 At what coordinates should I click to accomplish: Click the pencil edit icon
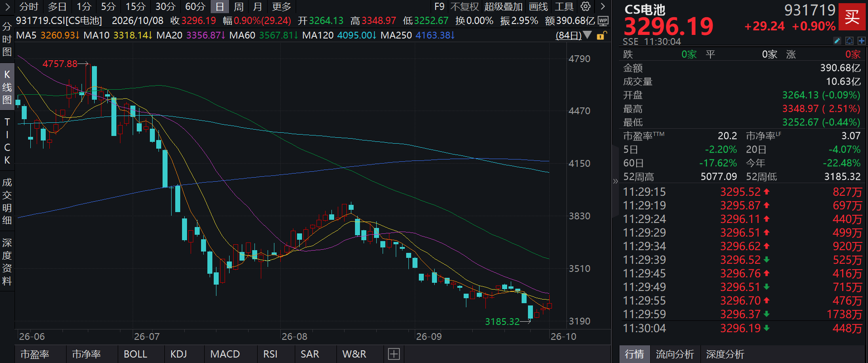tap(837, 41)
